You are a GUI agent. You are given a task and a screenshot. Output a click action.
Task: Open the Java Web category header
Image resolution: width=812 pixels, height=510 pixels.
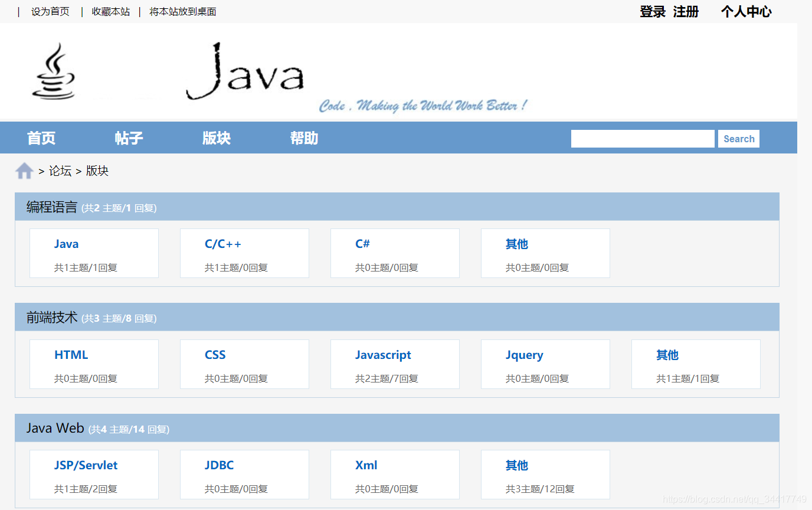pyautogui.click(x=55, y=428)
